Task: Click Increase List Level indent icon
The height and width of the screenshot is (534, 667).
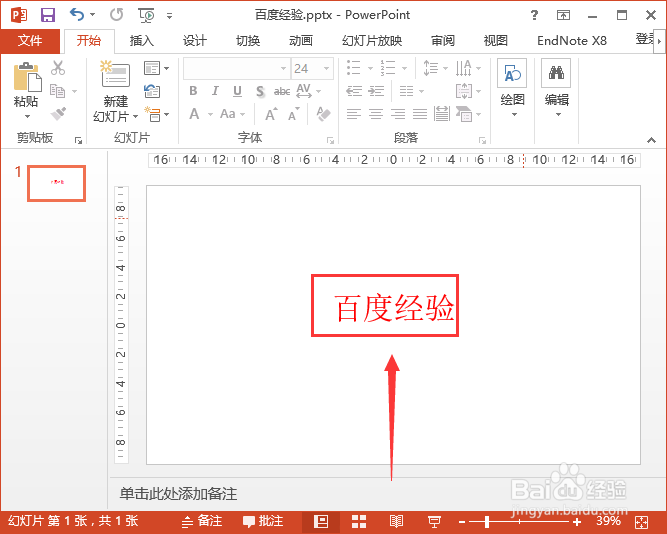Action: 376,91
